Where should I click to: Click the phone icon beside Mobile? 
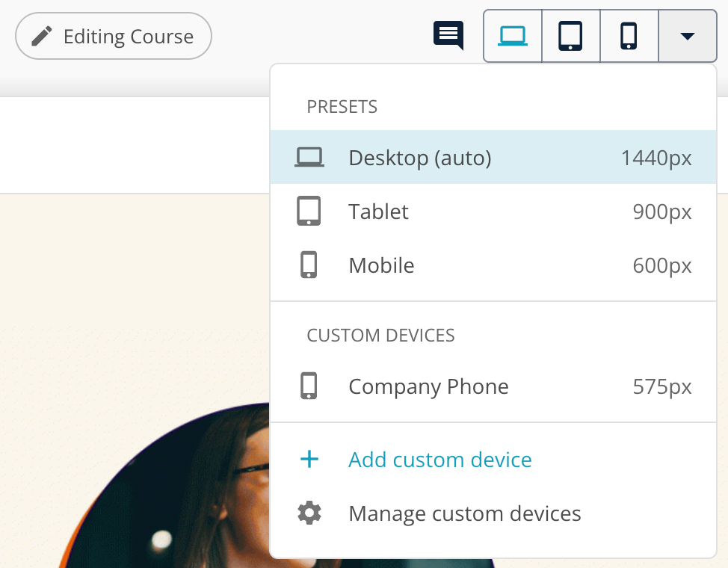[309, 265]
